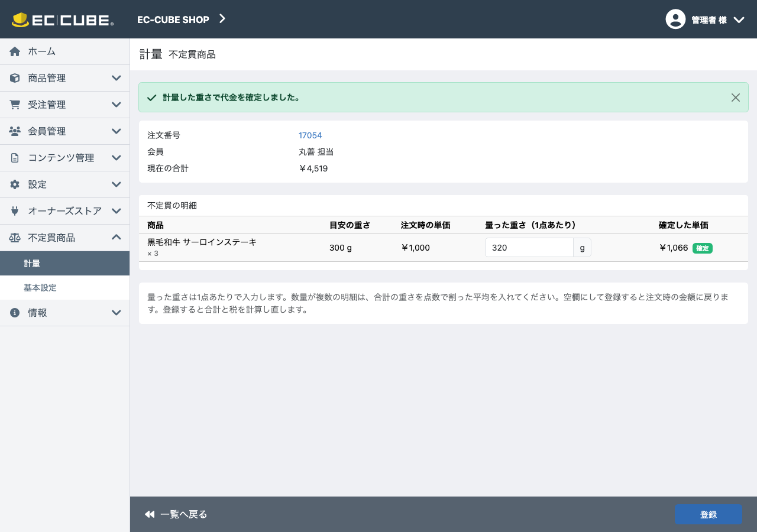
Task: Click the people icon for 会員管理
Action: pos(15,131)
